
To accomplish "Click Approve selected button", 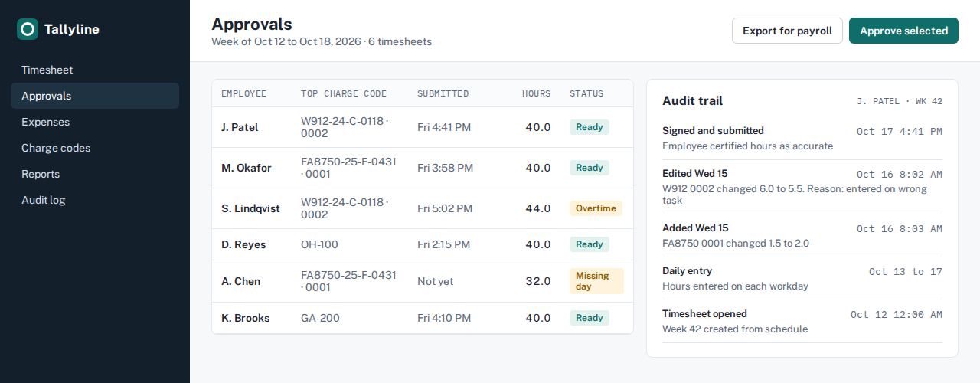I will [x=903, y=31].
